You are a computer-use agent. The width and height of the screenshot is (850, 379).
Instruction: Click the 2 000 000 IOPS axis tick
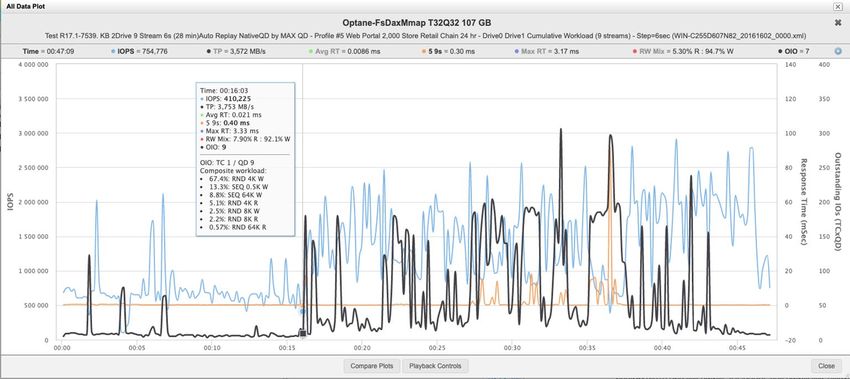34,202
